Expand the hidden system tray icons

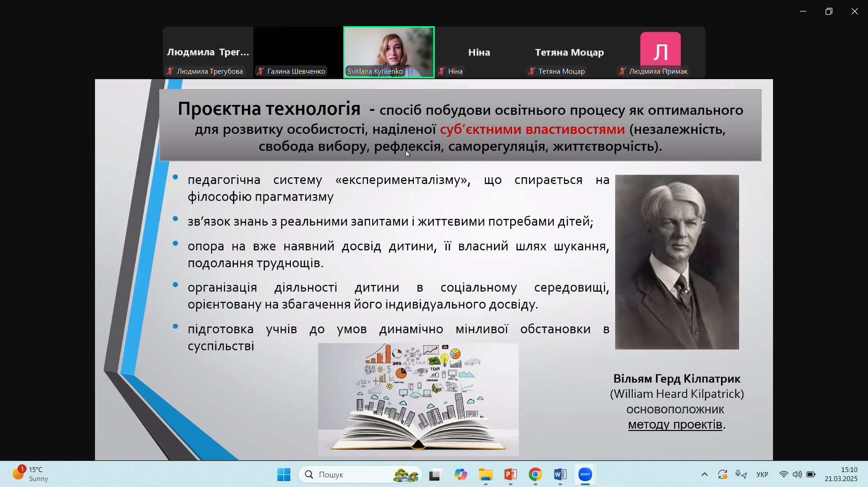(704, 474)
